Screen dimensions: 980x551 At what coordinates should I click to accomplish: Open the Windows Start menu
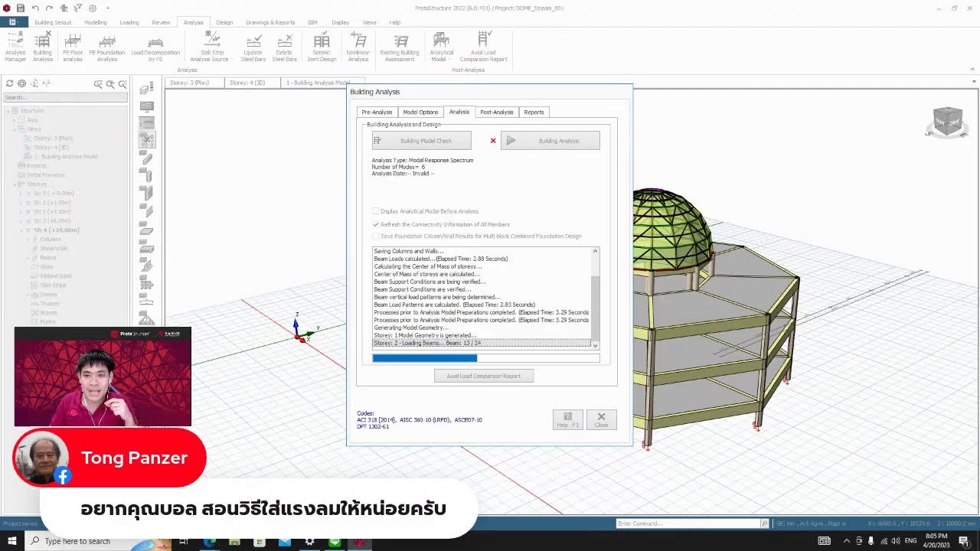click(12, 541)
